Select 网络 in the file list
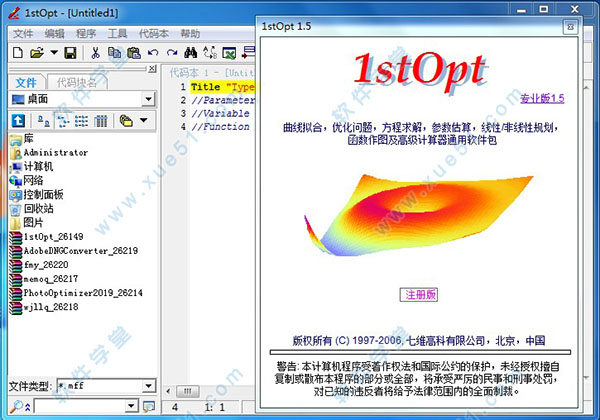The image size is (600, 420). [x=26, y=181]
